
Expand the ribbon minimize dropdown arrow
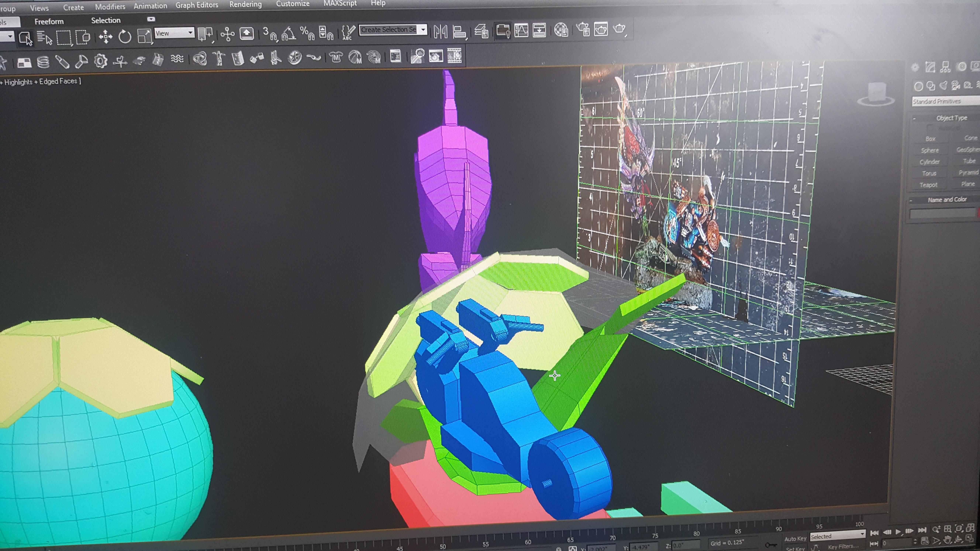(151, 19)
